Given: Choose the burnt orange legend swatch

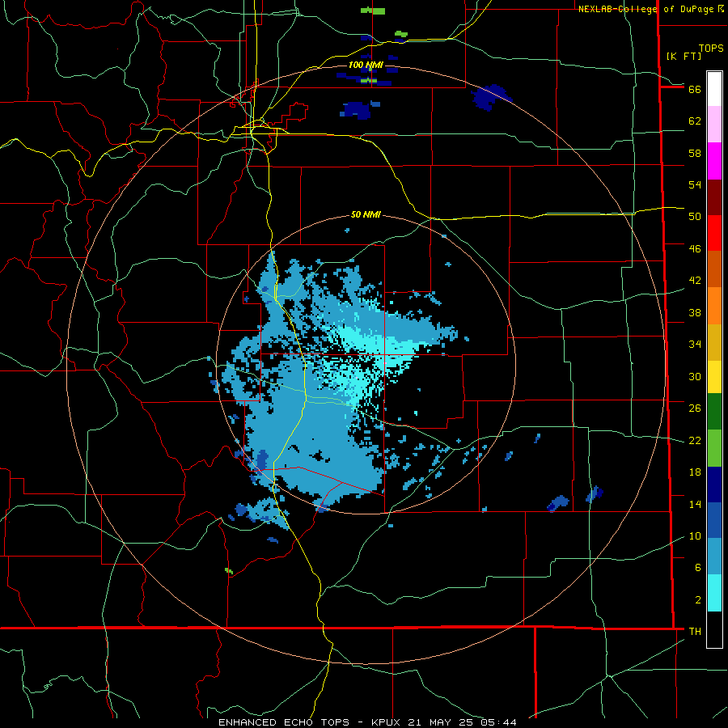Looking at the screenshot, I should click(x=714, y=269).
